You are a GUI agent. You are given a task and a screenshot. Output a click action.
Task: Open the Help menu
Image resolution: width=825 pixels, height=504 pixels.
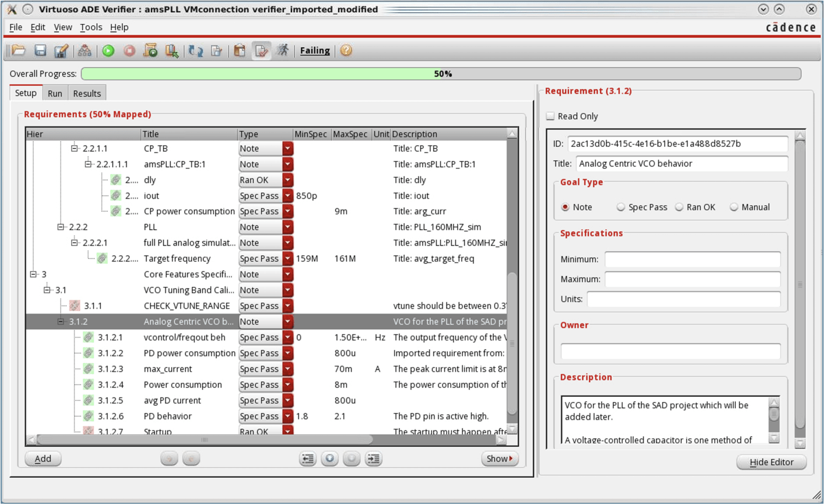pos(119,27)
